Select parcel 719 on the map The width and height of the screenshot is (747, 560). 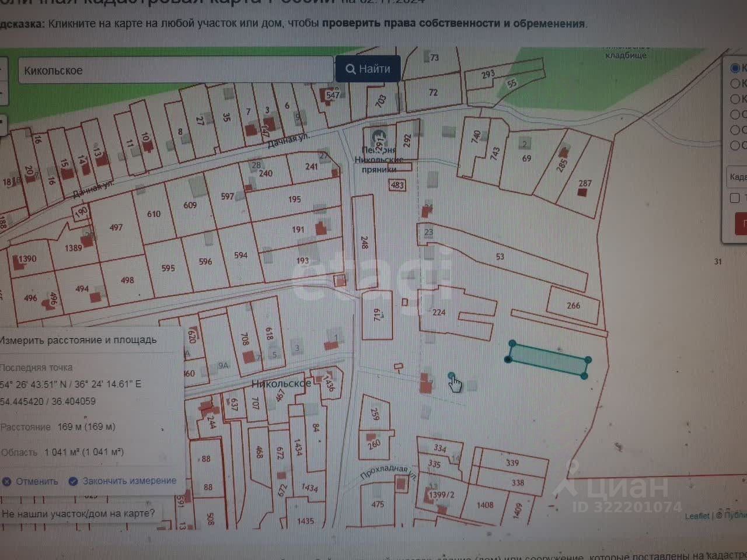[x=377, y=316]
